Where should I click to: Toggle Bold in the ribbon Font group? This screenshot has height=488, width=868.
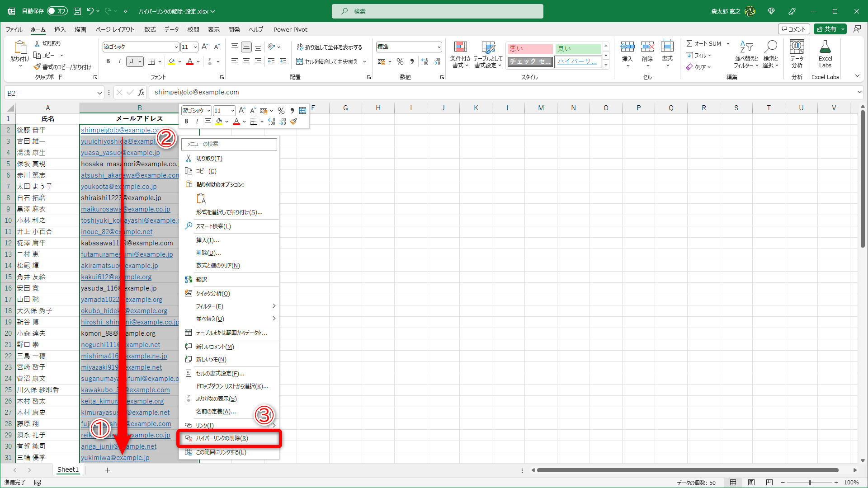(x=108, y=61)
